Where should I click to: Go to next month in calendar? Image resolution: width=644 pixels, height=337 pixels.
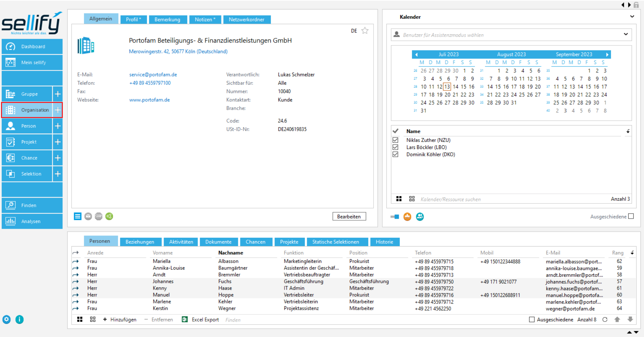tap(607, 54)
